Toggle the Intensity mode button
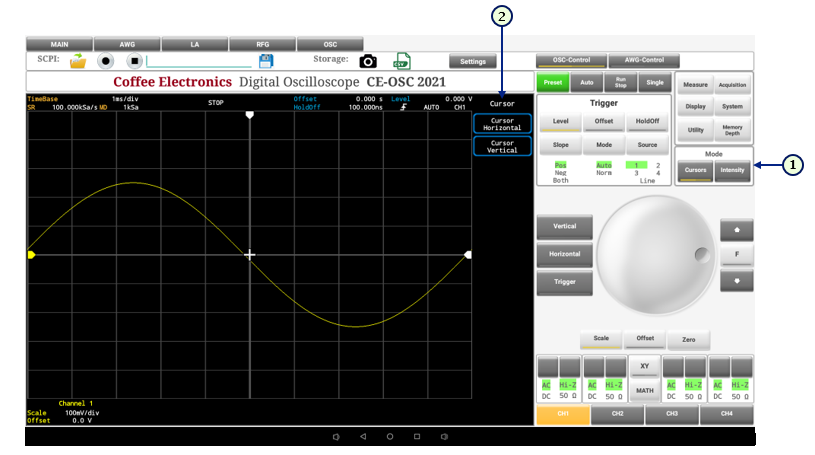This screenshot has width=815, height=455. pos(733,170)
